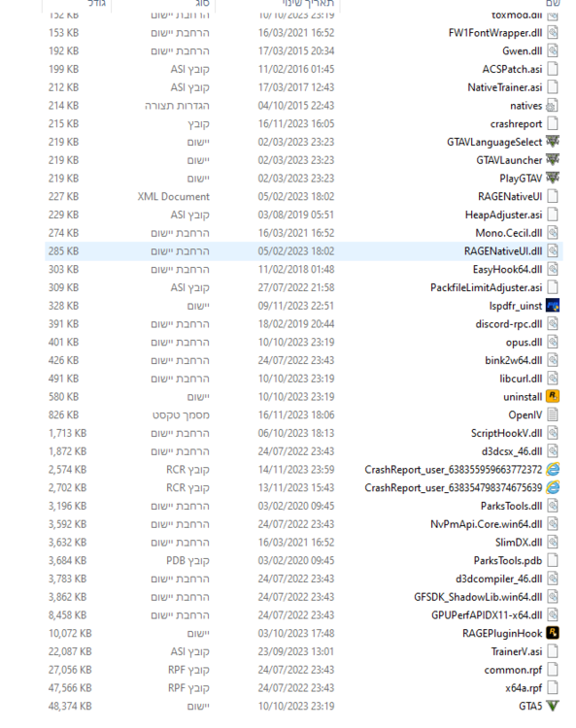Select file PackfileLimitAdjuster.asi

coord(487,287)
